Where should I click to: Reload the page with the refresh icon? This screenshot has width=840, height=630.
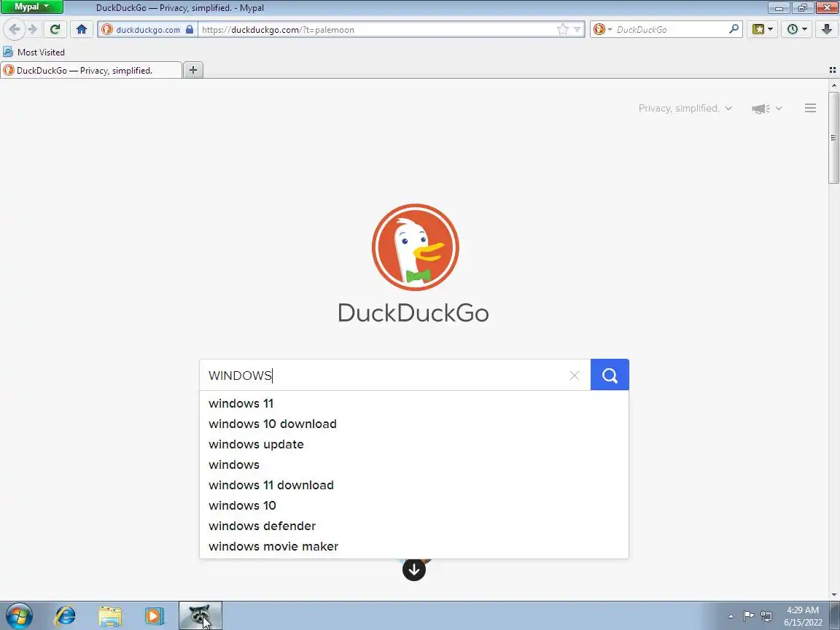tap(55, 29)
